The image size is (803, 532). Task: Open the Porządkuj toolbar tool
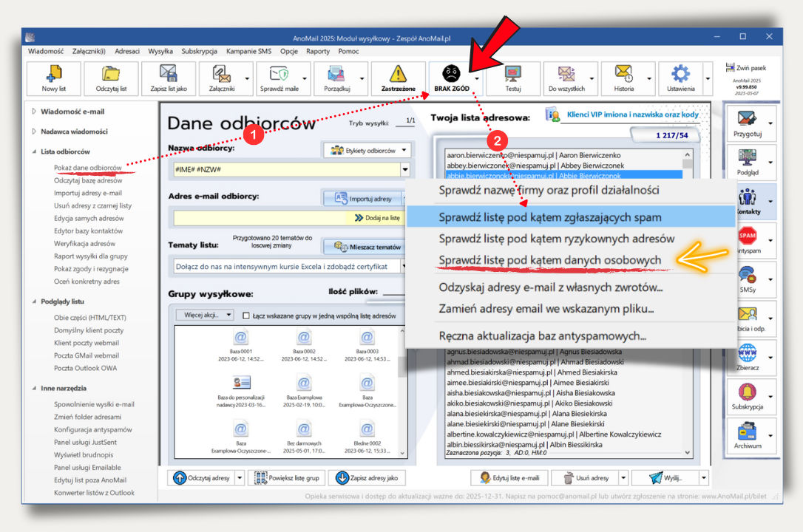(336, 74)
